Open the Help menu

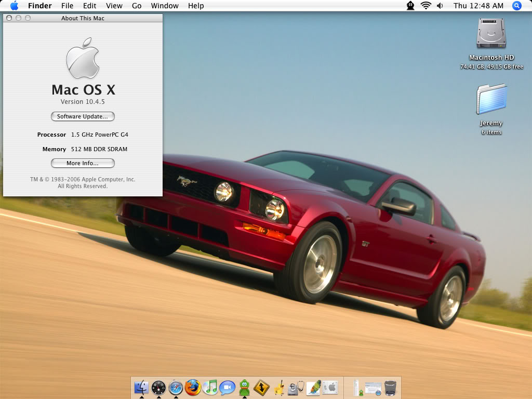tap(196, 6)
